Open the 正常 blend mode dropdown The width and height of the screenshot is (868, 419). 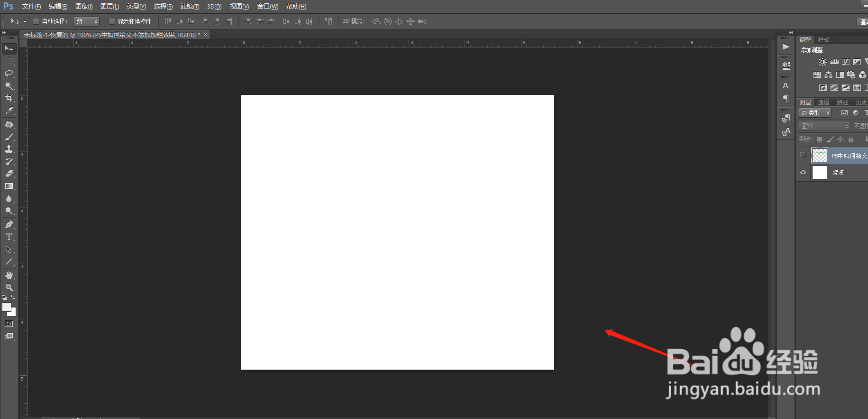(x=824, y=126)
